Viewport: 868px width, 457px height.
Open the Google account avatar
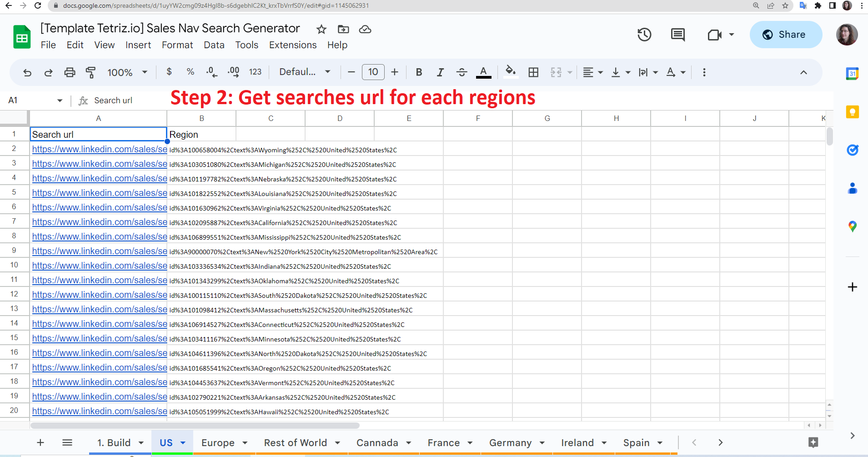click(847, 35)
